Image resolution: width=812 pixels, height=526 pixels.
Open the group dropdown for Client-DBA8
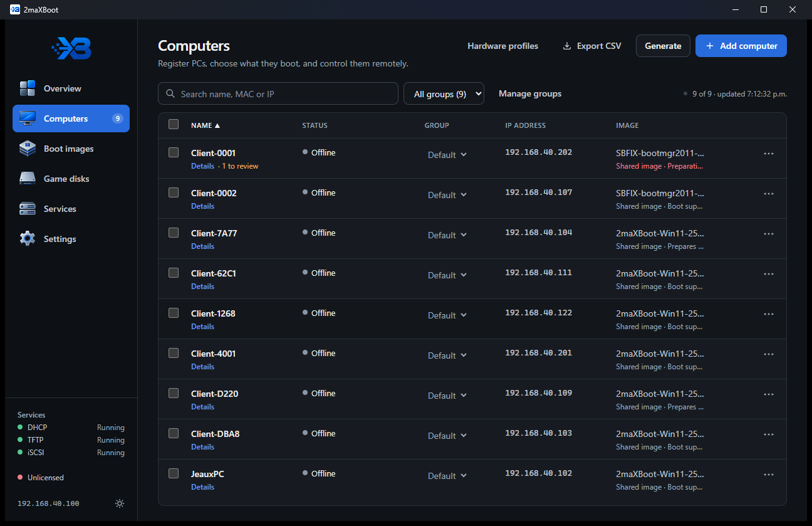447,436
